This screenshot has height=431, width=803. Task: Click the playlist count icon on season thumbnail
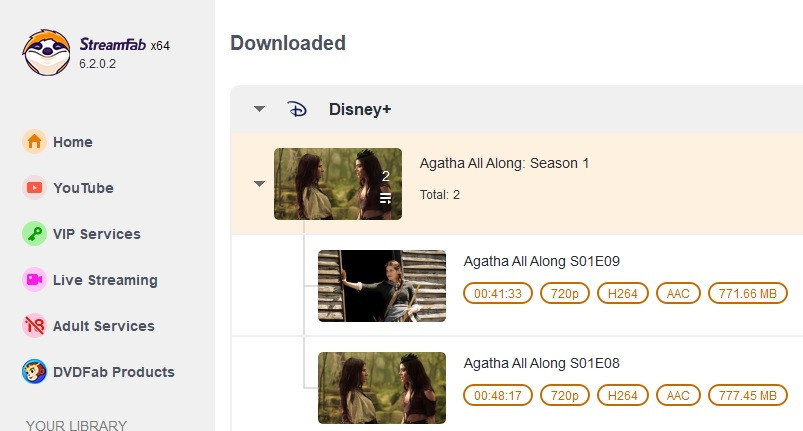tap(385, 198)
